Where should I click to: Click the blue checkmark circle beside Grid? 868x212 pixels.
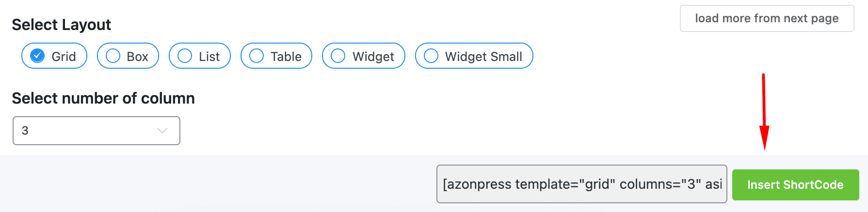click(x=37, y=56)
